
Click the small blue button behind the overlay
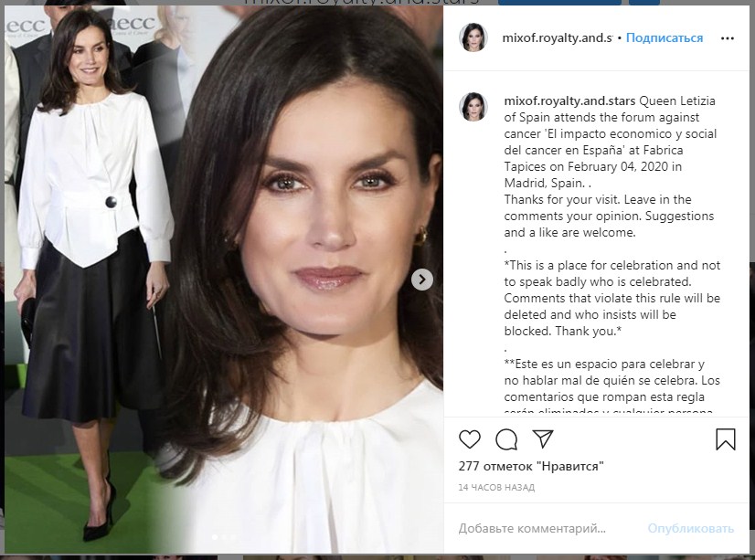[x=644, y=3]
